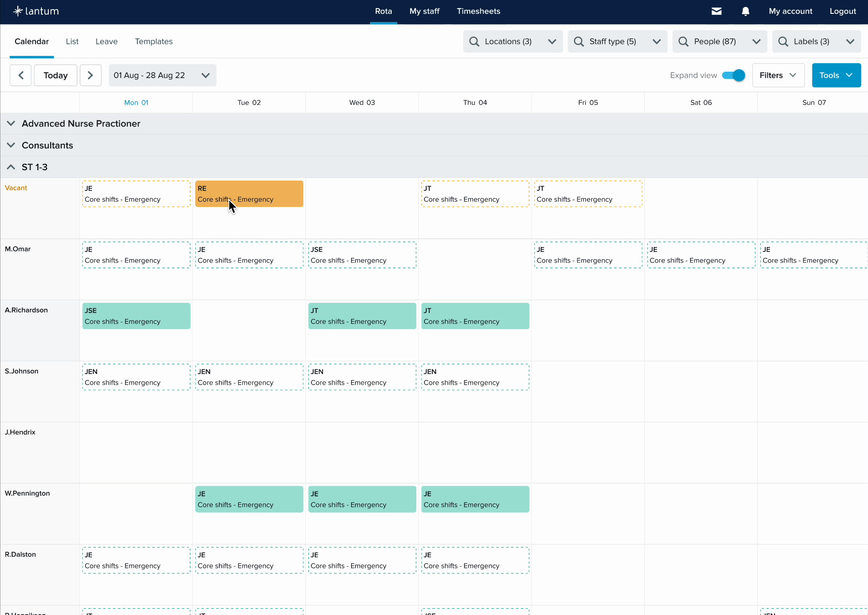Navigate to the next week arrow

tap(91, 75)
